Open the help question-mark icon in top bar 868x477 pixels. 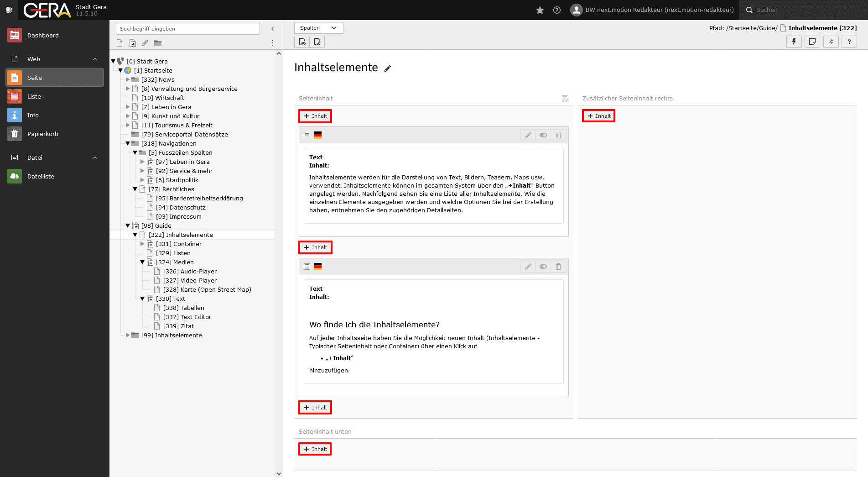click(557, 10)
